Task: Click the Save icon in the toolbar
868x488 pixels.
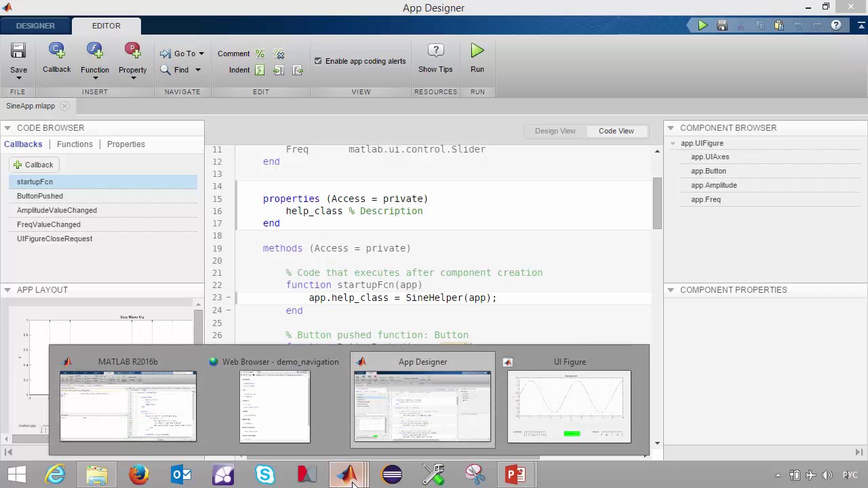Action: pos(18,52)
